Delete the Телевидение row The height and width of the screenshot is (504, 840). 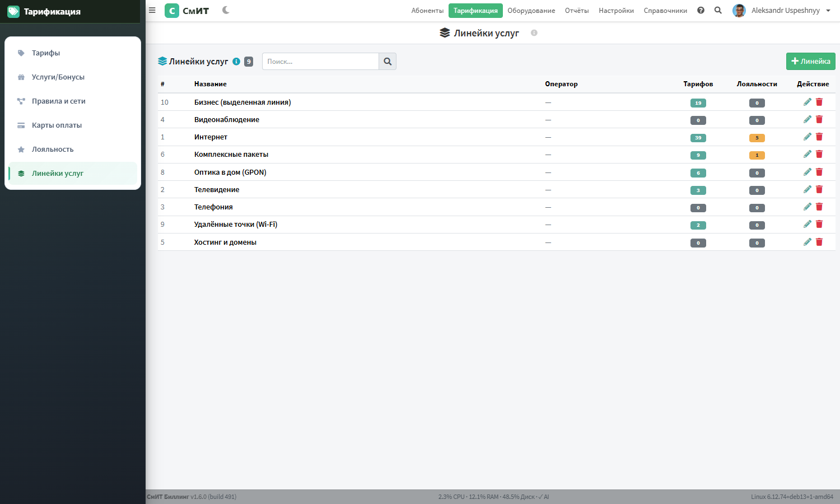click(819, 189)
